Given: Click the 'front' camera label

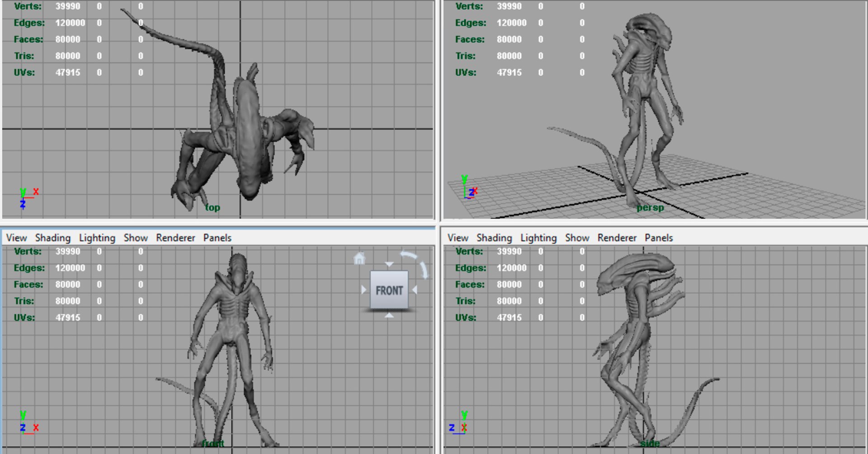Looking at the screenshot, I should tap(213, 443).
